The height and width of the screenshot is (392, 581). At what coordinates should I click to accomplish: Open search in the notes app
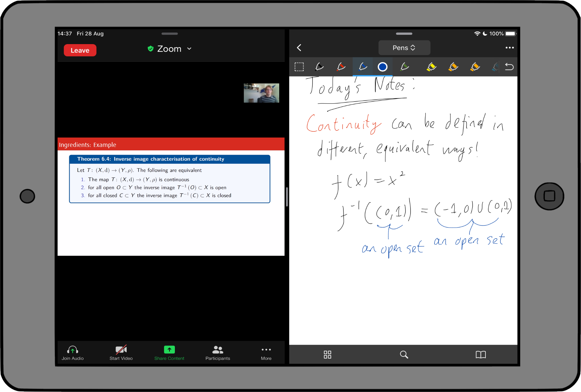click(x=404, y=354)
